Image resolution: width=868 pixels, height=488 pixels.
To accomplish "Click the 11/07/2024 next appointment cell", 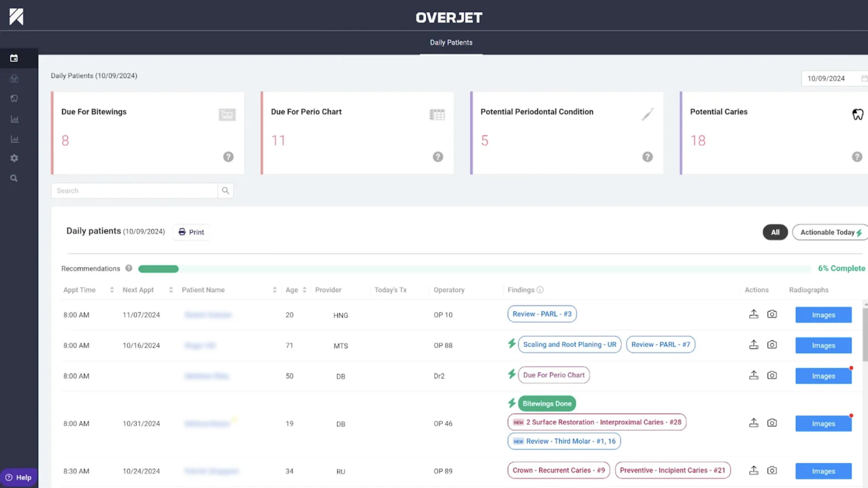I will (141, 315).
